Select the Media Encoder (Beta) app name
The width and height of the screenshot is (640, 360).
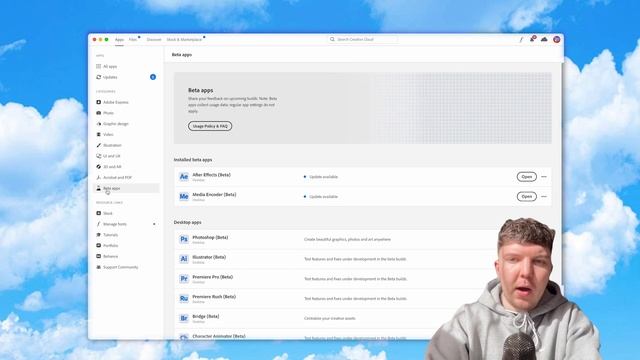tap(214, 195)
